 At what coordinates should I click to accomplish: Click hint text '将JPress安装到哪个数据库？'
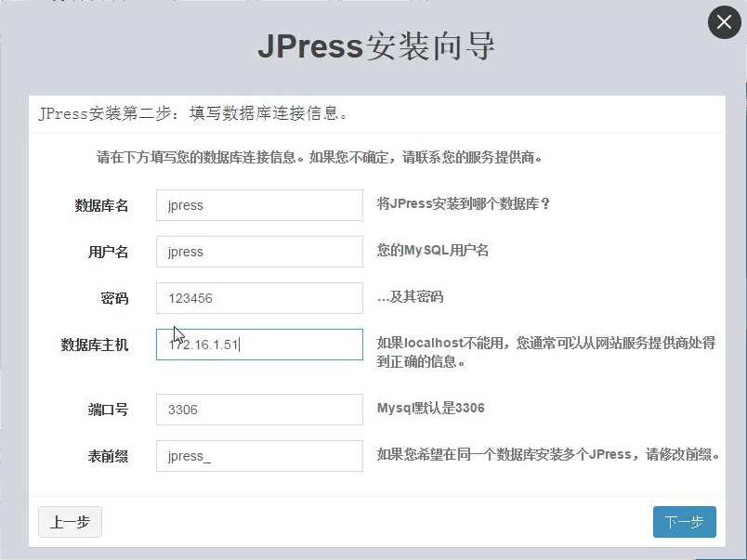(x=463, y=203)
